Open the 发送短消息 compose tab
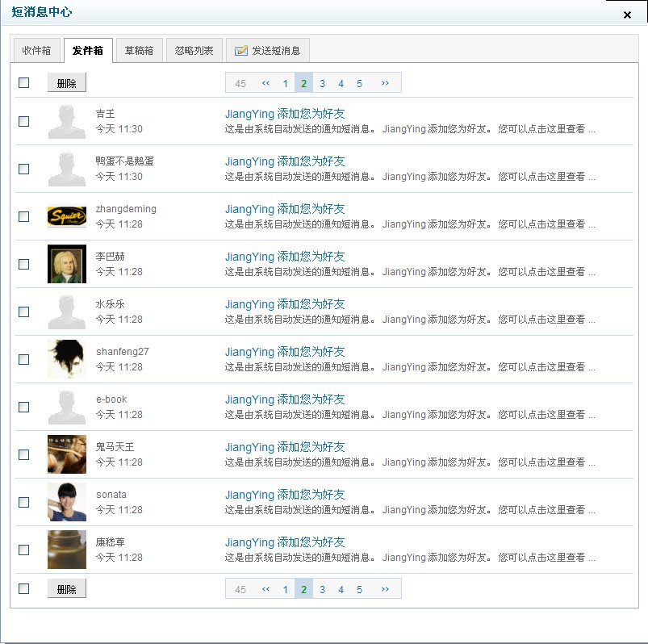Viewport: 648px width, 644px height. [x=267, y=50]
